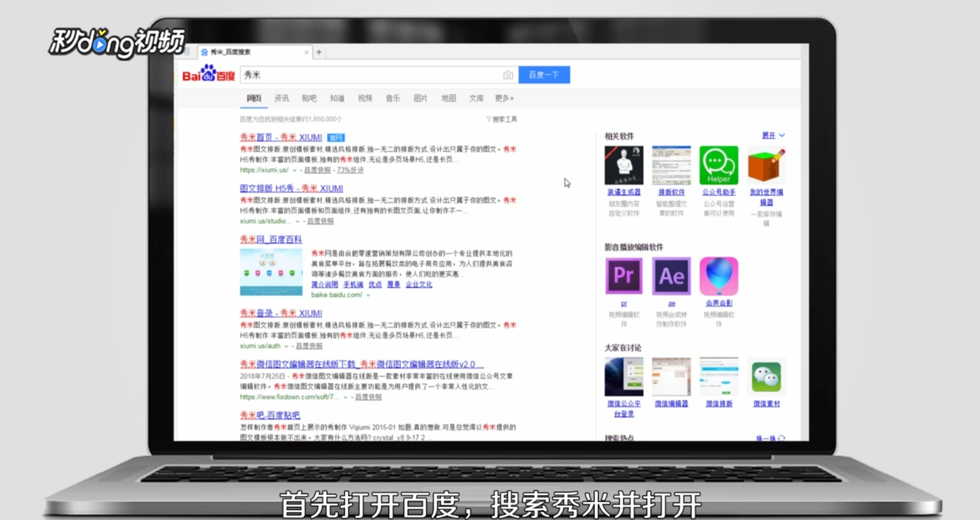This screenshot has height=520, width=980.
Task: Open the 秀米网_百度百科 result
Action: point(271,239)
